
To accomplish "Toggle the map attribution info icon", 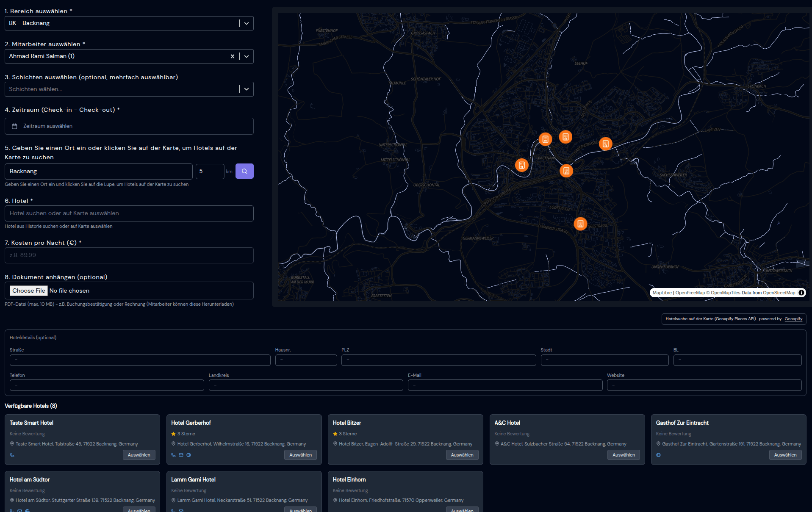I will [801, 293].
